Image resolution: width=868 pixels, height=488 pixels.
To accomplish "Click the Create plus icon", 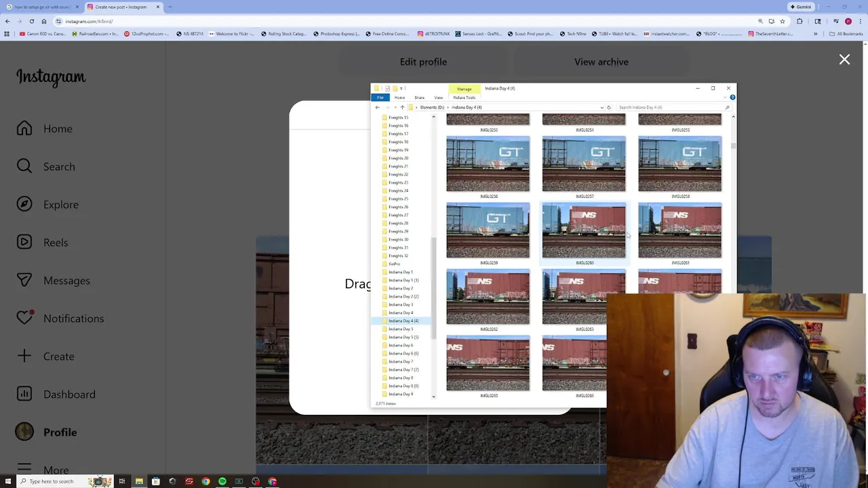I will pyautogui.click(x=24, y=357).
